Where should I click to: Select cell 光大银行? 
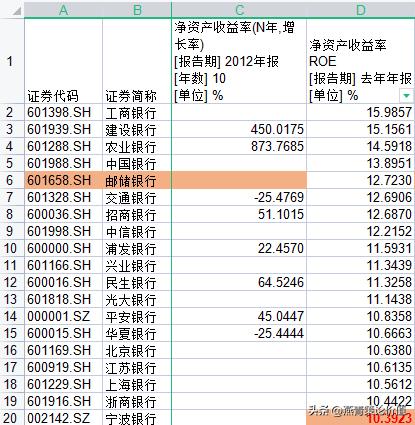tap(137, 299)
